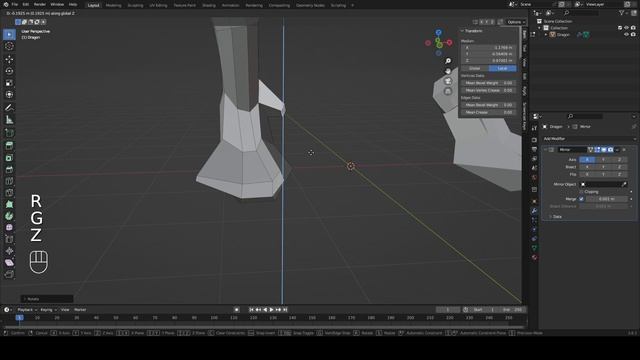Select the Smooth tool

click(x=9, y=228)
